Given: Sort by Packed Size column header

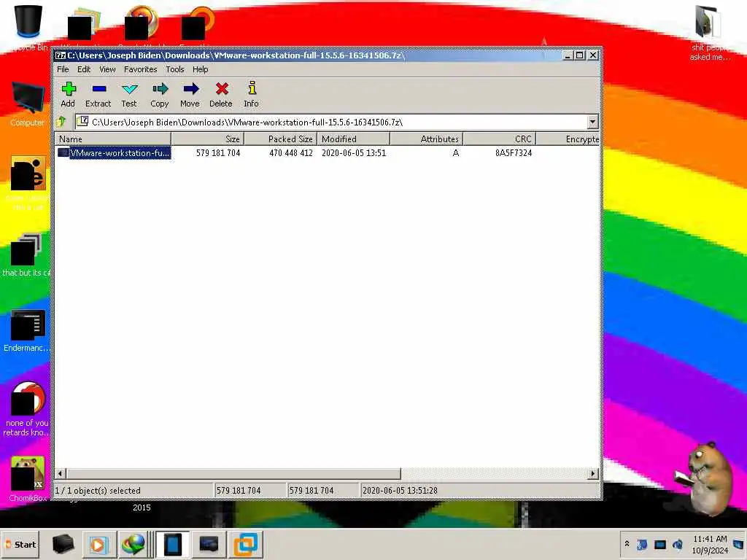Looking at the screenshot, I should pos(281,139).
